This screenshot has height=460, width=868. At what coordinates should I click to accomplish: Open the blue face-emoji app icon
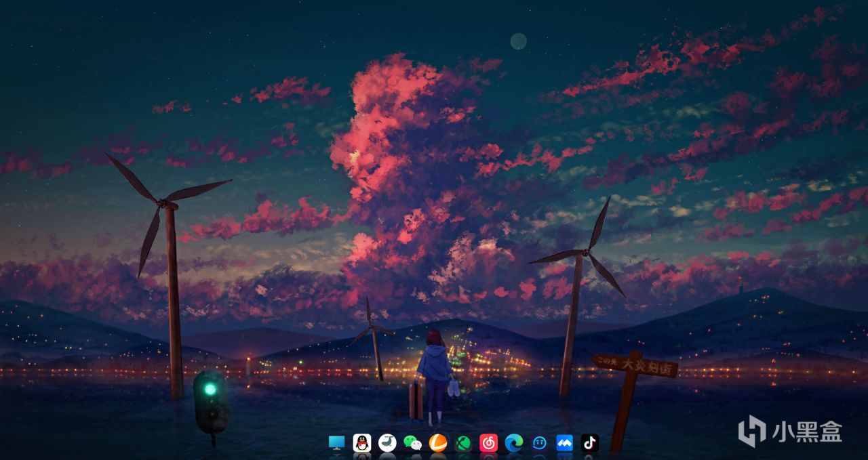coord(539,442)
